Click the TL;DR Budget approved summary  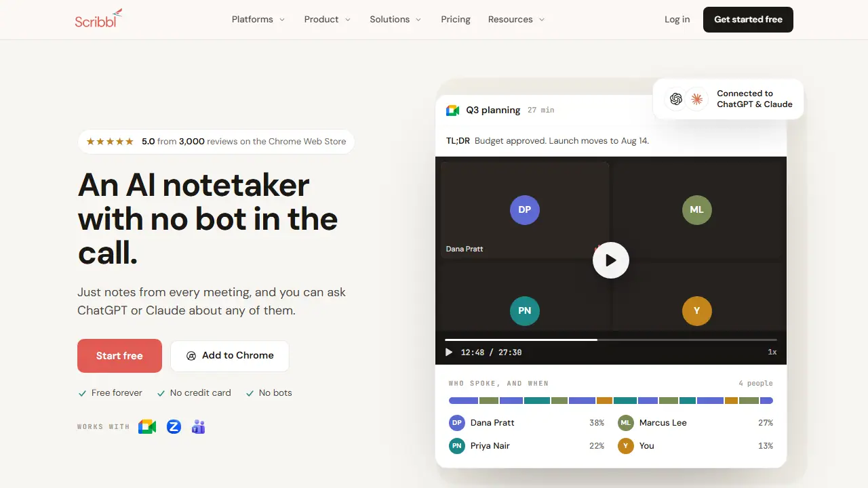point(547,141)
